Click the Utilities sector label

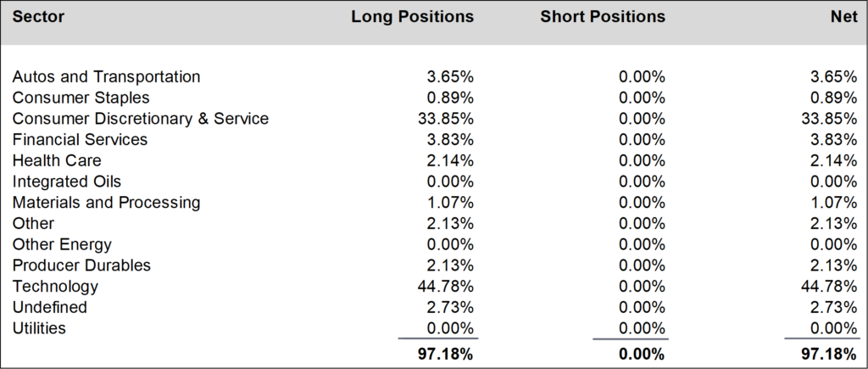coord(39,328)
